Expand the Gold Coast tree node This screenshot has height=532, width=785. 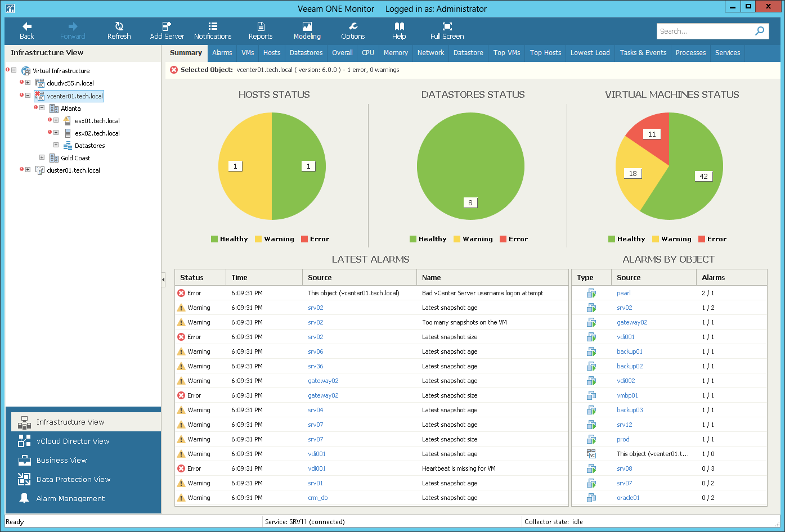[42, 157]
